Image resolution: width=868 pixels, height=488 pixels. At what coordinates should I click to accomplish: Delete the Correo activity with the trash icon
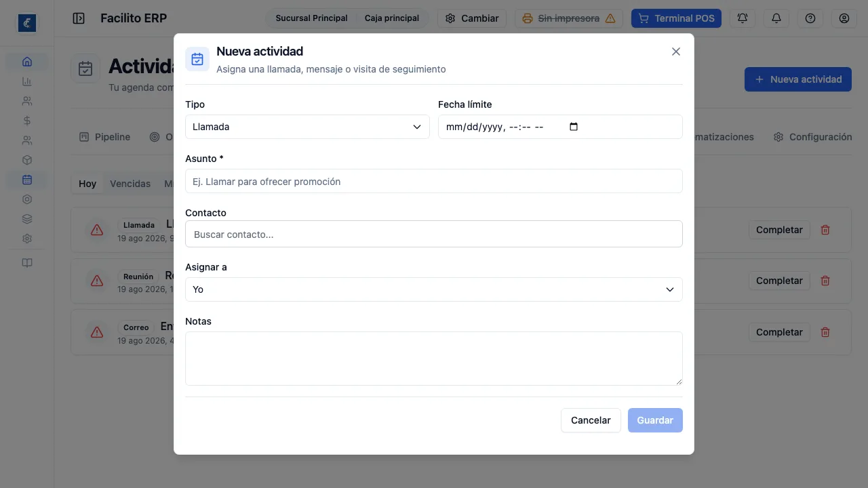(825, 332)
